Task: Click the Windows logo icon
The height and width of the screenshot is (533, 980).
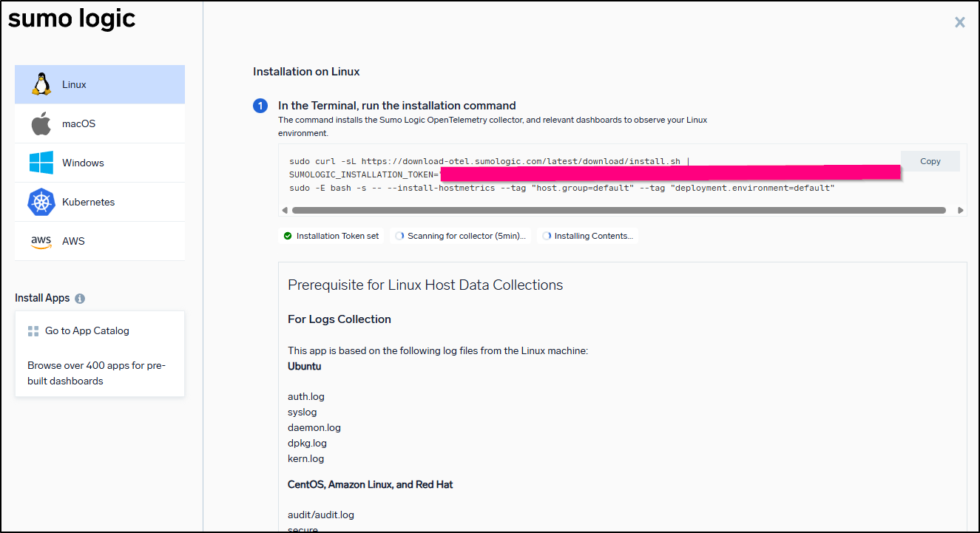Action: pyautogui.click(x=41, y=163)
